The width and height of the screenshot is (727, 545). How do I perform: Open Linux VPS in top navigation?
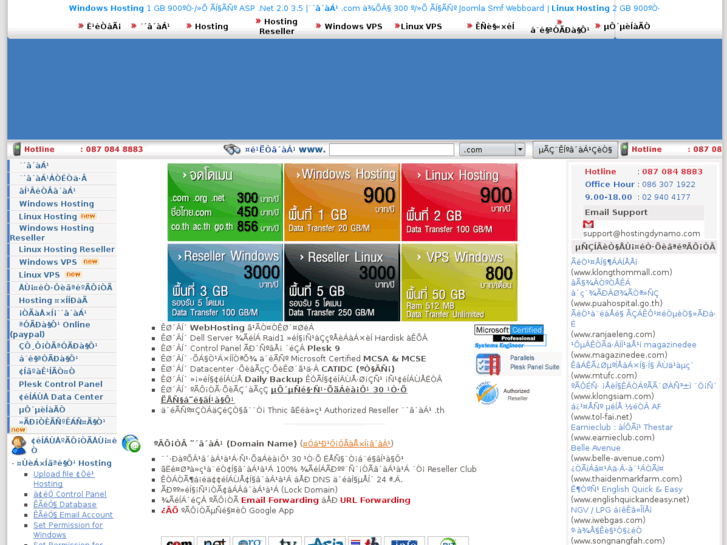[421, 26]
